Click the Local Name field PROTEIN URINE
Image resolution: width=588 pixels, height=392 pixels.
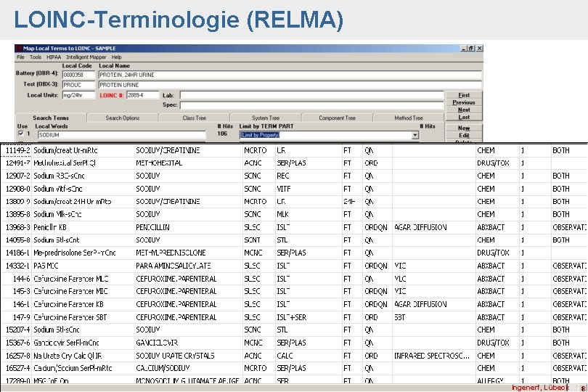(290, 85)
